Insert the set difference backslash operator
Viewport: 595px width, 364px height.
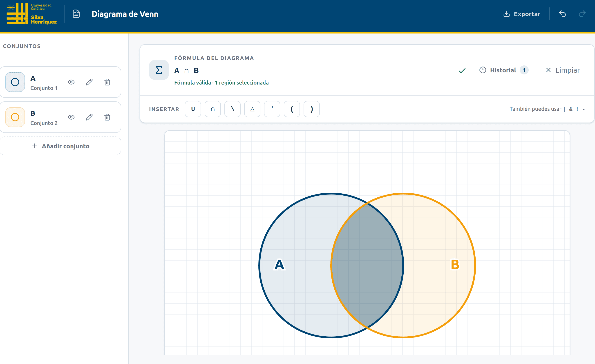tap(233, 109)
